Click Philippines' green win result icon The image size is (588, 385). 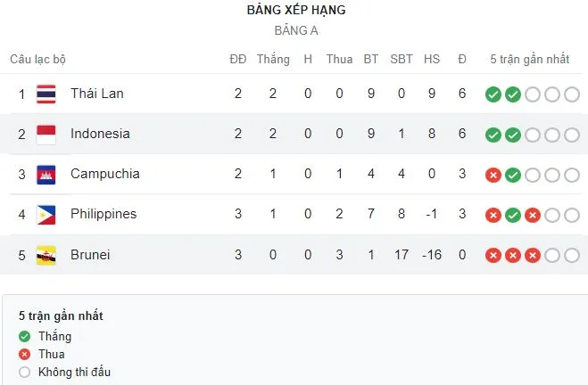point(512,215)
